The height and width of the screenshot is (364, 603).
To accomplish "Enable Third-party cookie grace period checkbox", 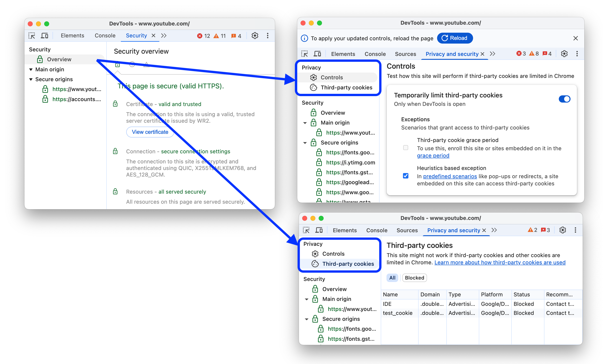I will click(x=405, y=147).
